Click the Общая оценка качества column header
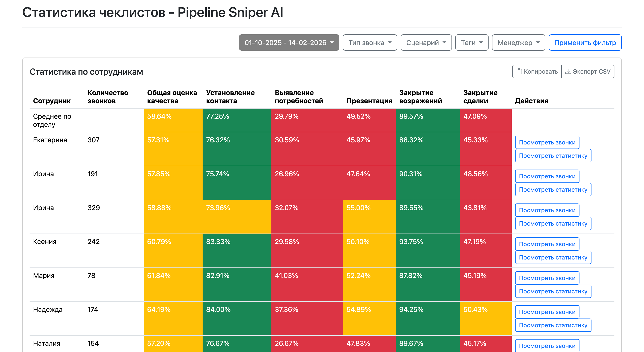 [172, 97]
